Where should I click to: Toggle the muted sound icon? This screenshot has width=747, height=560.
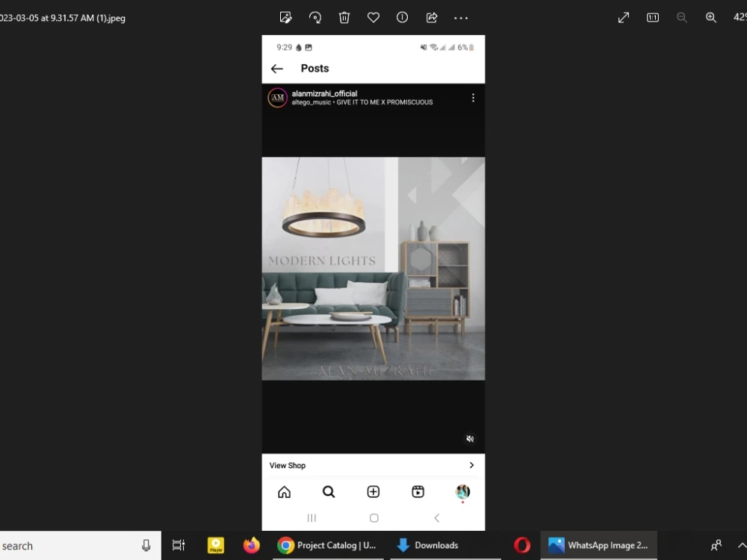click(470, 438)
